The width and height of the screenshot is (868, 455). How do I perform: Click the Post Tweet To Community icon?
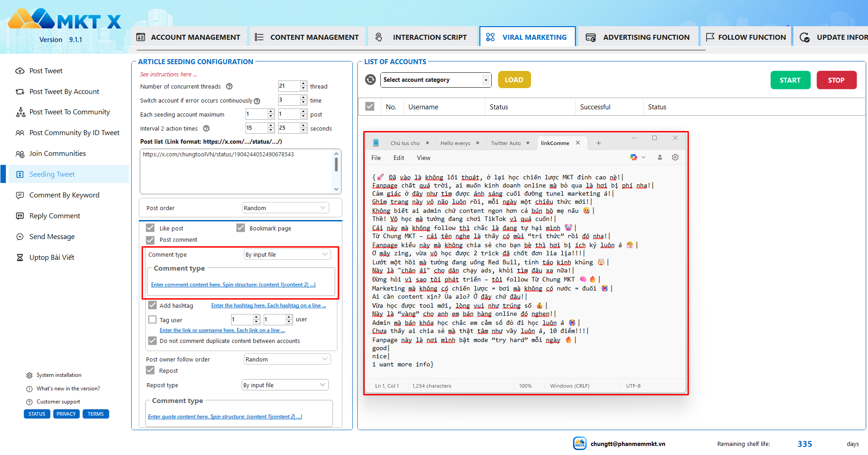click(x=20, y=112)
